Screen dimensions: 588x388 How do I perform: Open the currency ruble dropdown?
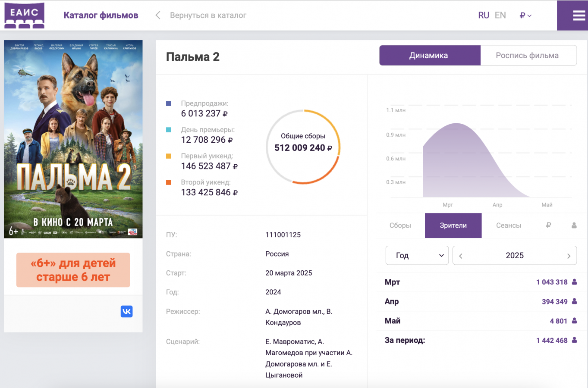tap(525, 16)
